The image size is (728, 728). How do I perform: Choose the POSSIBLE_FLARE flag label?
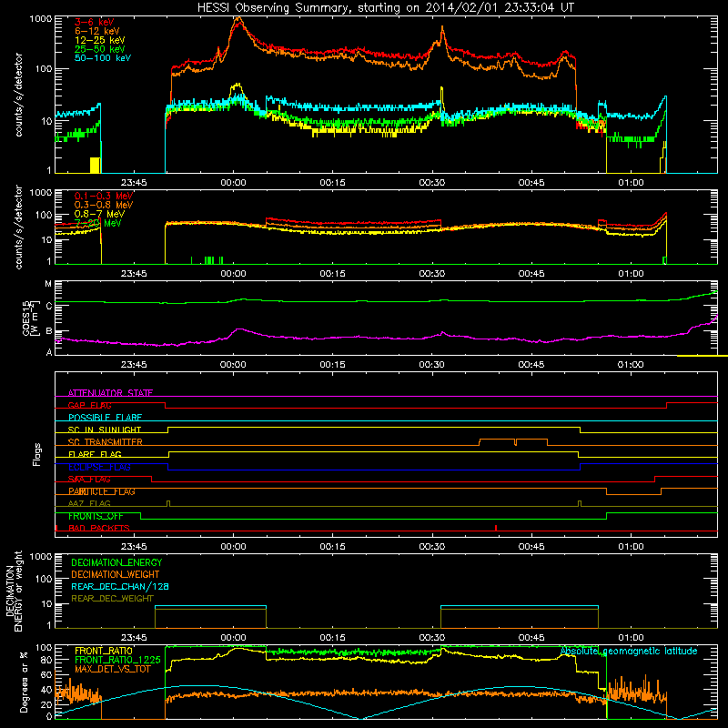(105, 418)
